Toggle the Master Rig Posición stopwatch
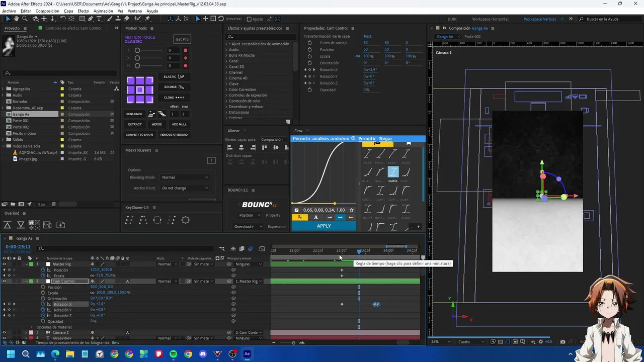This screenshot has width=644, height=362. click(43, 270)
